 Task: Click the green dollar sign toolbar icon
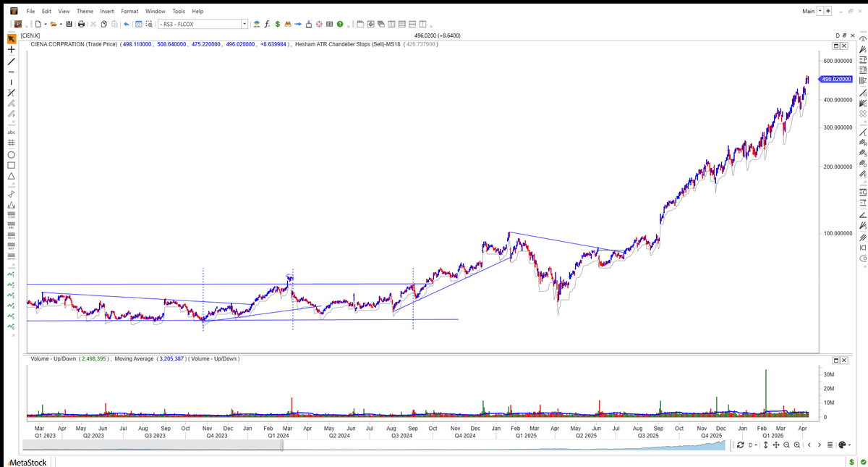coord(277,24)
